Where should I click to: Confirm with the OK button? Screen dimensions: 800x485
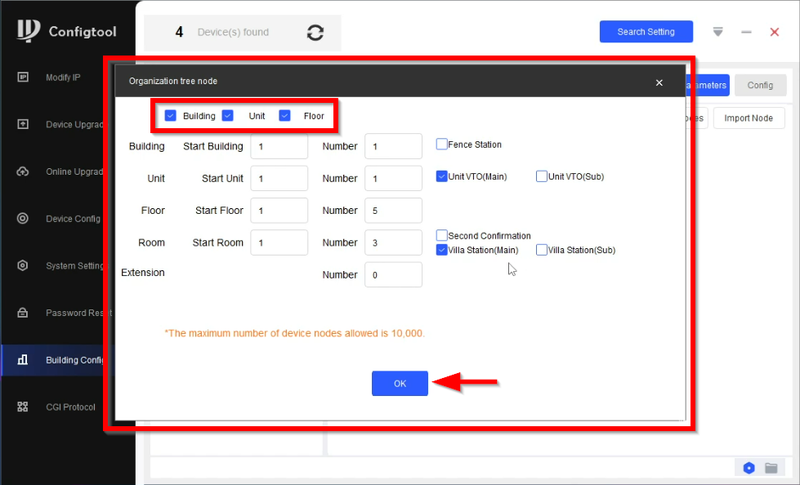399,384
